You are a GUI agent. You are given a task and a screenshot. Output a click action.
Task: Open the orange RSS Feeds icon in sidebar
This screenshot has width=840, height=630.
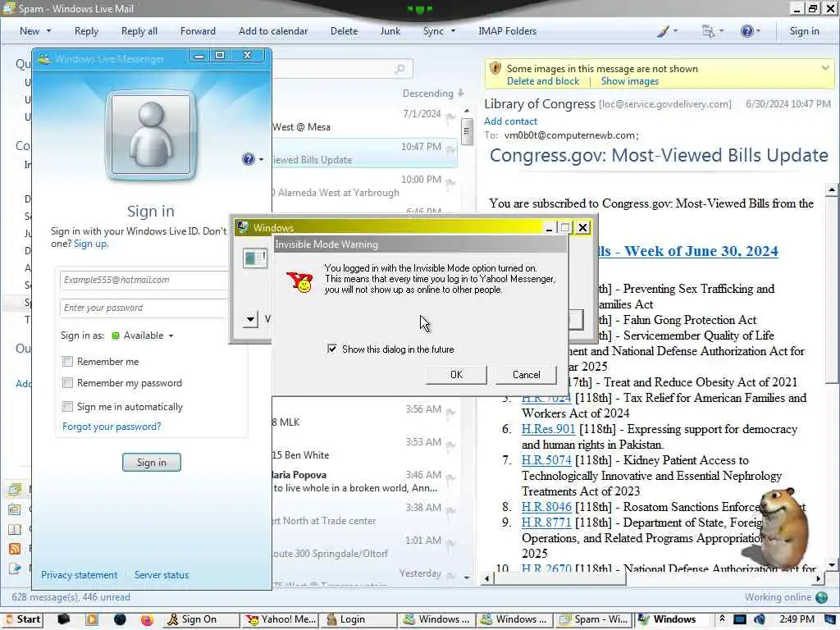coord(15,549)
